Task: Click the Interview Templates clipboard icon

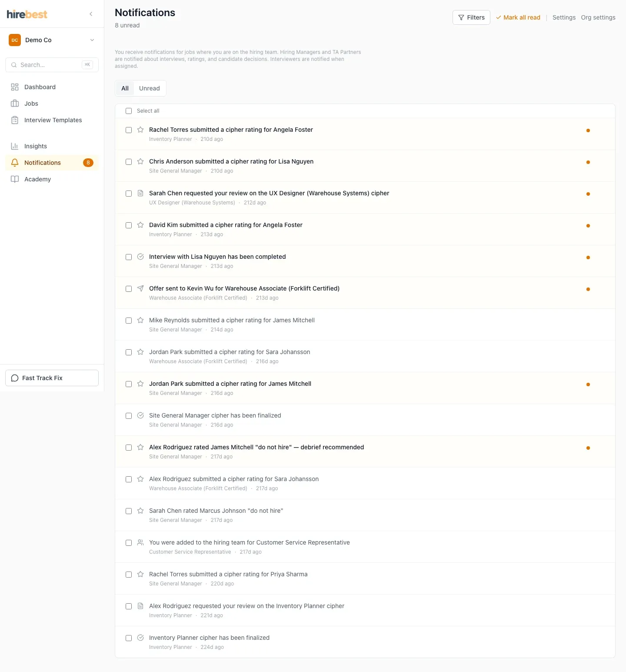Action: (x=15, y=120)
